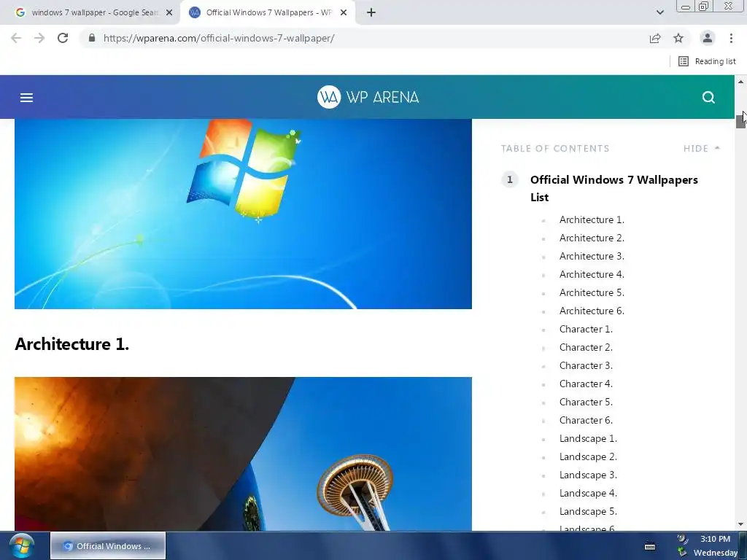Screen dimensions: 747x560
Task: Jump to Character 1. section
Action: 586,329
